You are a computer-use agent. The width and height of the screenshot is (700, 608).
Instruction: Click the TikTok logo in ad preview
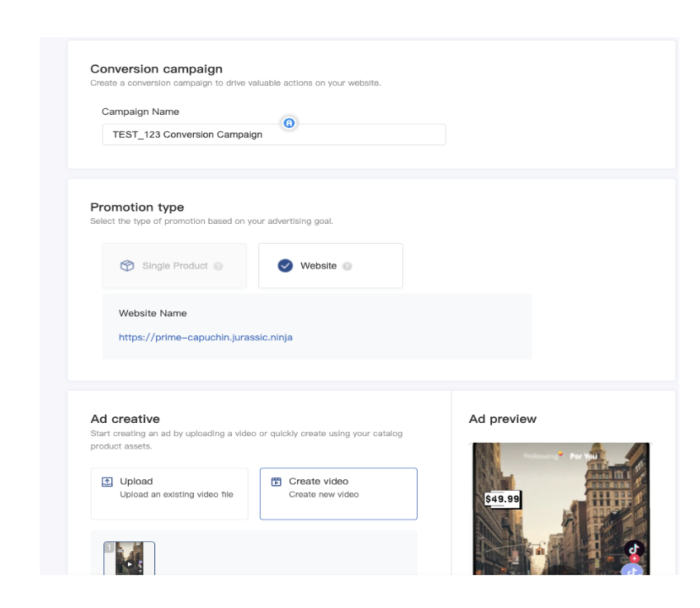[633, 549]
